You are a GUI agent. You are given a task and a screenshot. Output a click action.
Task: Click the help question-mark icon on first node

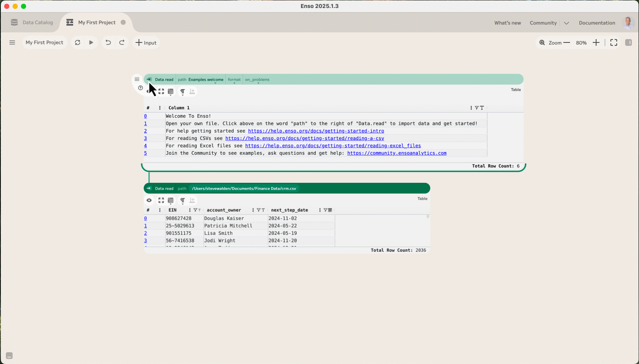[140, 88]
